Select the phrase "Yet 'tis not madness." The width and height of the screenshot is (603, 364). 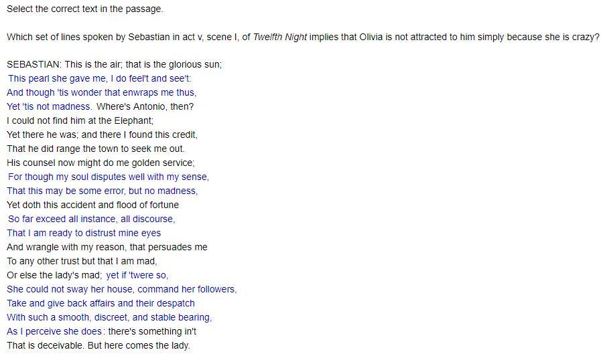tap(49, 106)
